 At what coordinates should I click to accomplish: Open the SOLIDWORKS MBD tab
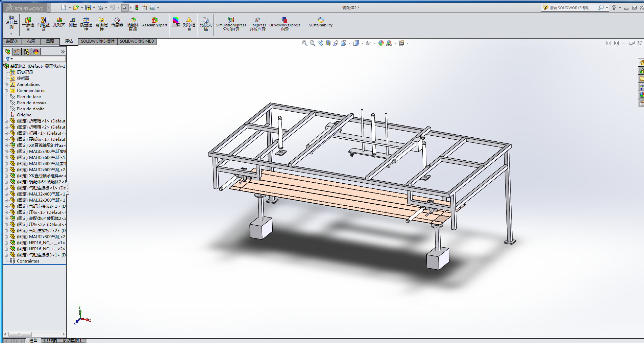pos(137,41)
